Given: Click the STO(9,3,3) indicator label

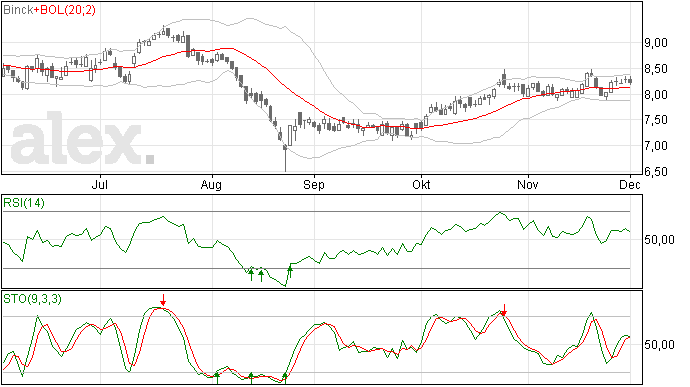Looking at the screenshot, I should tap(32, 299).
